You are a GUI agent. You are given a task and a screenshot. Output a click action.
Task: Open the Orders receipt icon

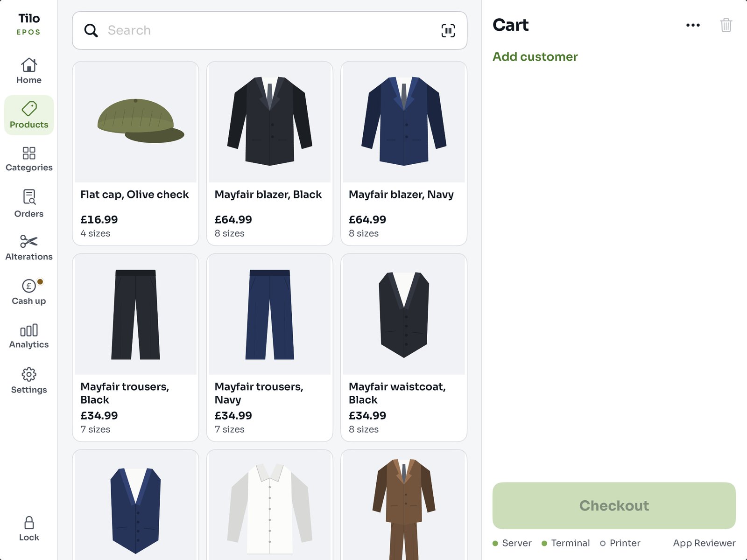click(29, 197)
